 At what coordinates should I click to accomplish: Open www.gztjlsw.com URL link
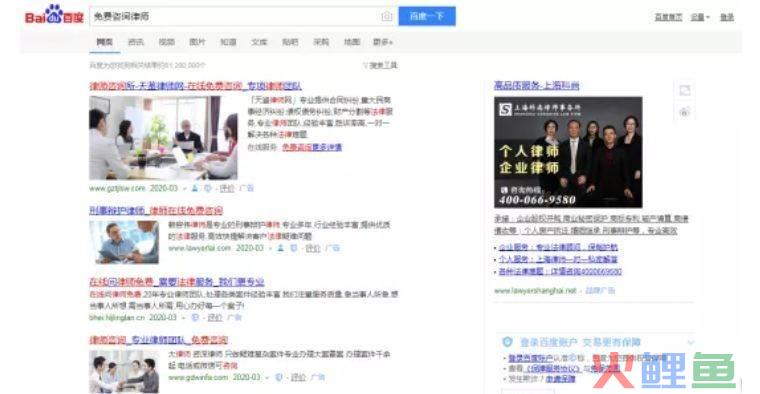tap(117, 188)
